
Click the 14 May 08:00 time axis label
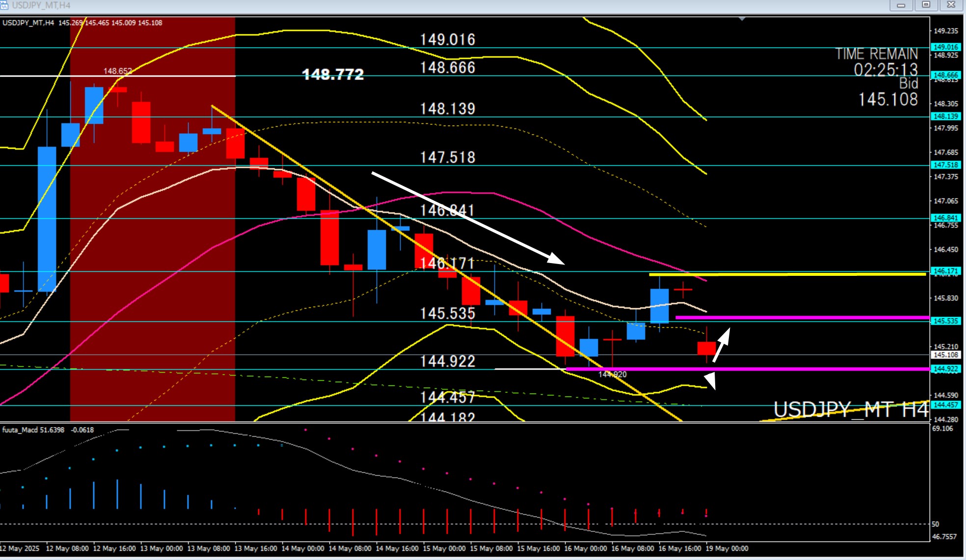click(x=350, y=548)
